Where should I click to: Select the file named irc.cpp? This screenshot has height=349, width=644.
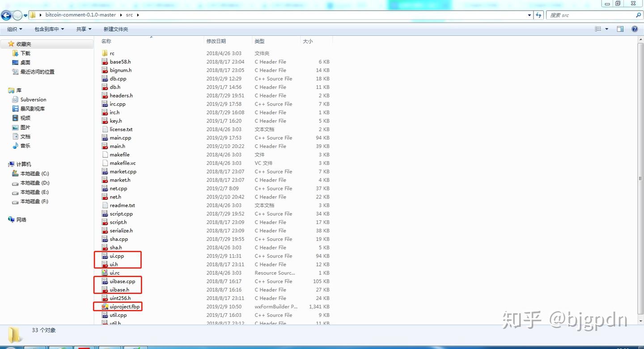pyautogui.click(x=118, y=104)
